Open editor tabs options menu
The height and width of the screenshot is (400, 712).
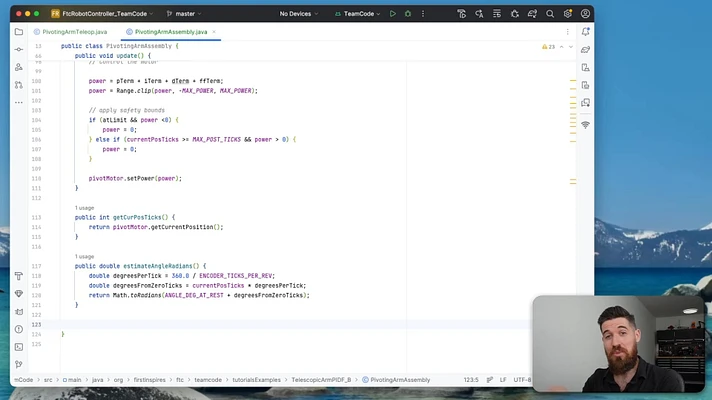click(567, 32)
